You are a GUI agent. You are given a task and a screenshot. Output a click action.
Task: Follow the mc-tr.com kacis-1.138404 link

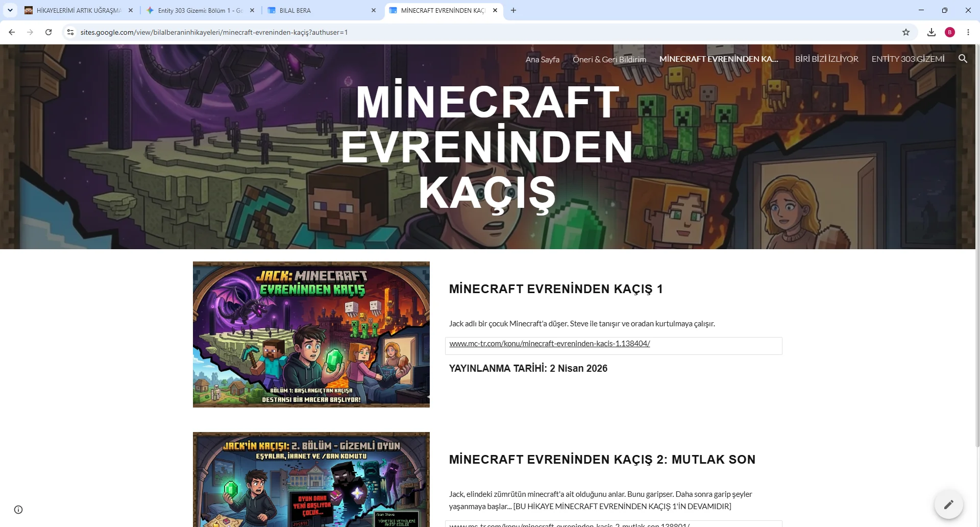550,344
